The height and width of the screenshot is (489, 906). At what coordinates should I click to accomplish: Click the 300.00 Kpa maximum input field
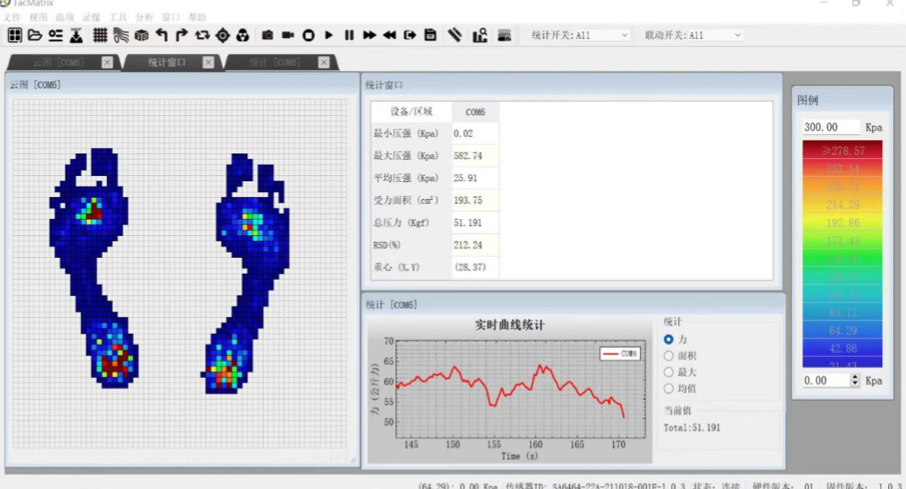(830, 127)
